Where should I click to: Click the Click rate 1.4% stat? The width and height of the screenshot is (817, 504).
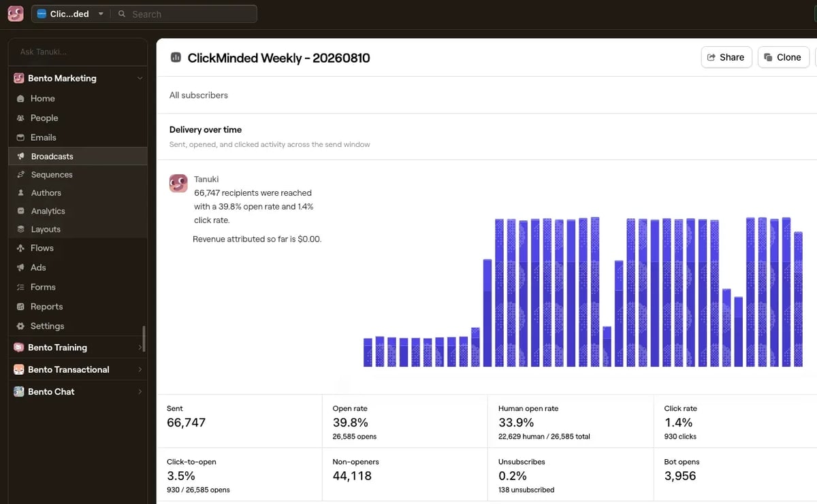coord(736,421)
